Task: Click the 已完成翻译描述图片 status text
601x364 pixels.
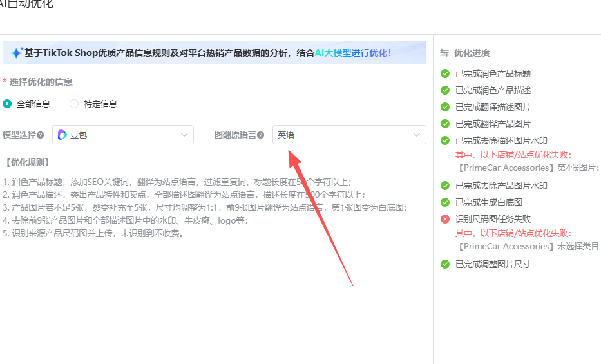Action: pyautogui.click(x=493, y=108)
